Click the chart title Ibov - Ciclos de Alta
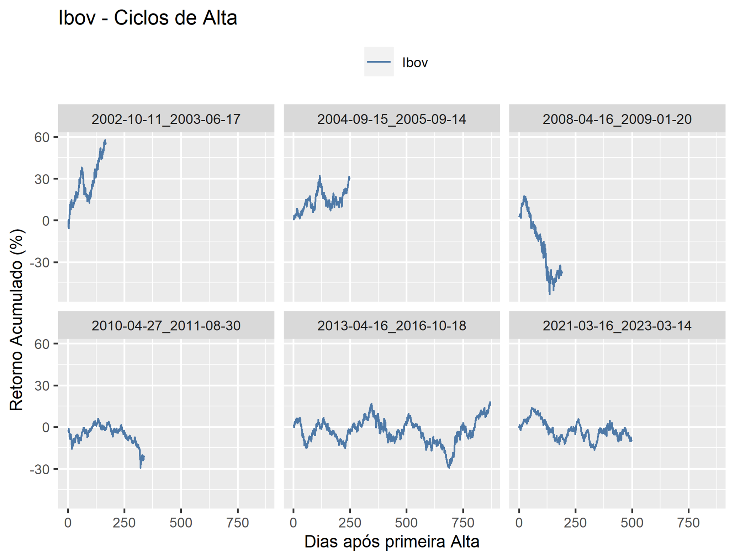 coord(148,17)
